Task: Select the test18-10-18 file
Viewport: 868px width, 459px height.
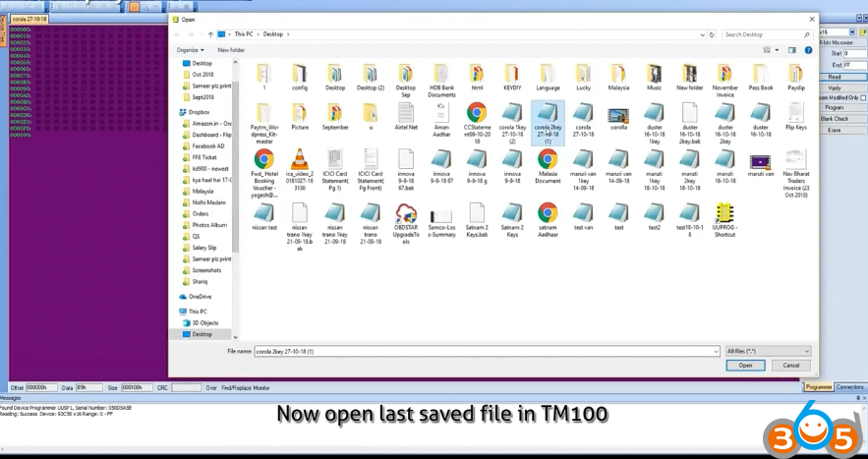Action: click(x=689, y=220)
